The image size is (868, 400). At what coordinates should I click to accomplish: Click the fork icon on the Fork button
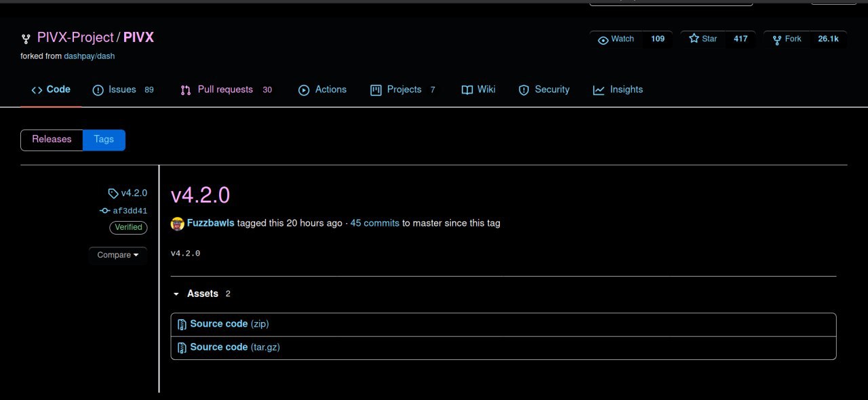777,40
